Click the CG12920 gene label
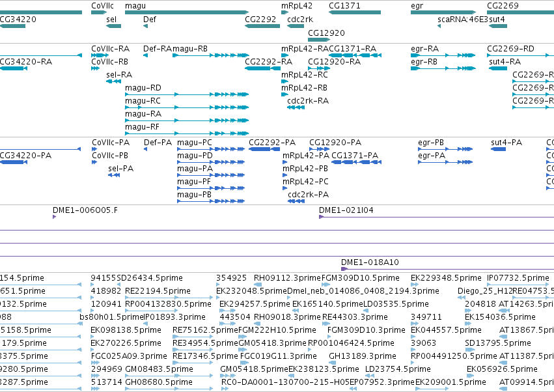The width and height of the screenshot is (554, 392). click(326, 33)
